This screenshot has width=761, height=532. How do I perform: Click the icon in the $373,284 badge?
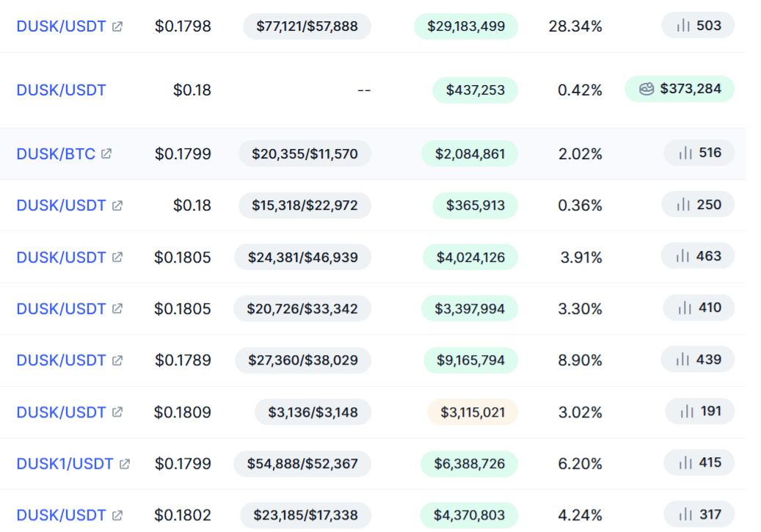click(x=647, y=89)
